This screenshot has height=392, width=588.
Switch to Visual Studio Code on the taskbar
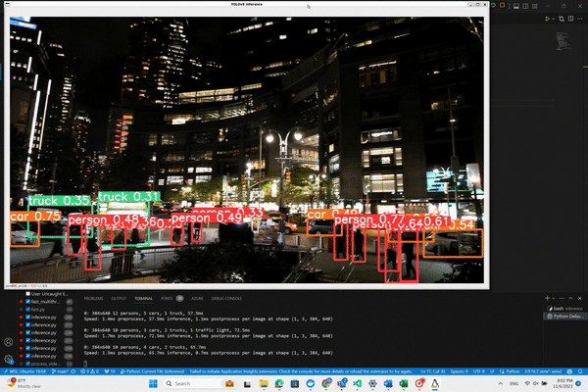click(x=357, y=383)
